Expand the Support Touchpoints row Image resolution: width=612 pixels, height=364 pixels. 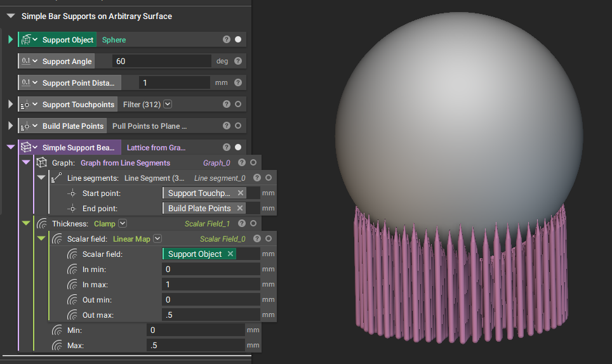coord(11,104)
